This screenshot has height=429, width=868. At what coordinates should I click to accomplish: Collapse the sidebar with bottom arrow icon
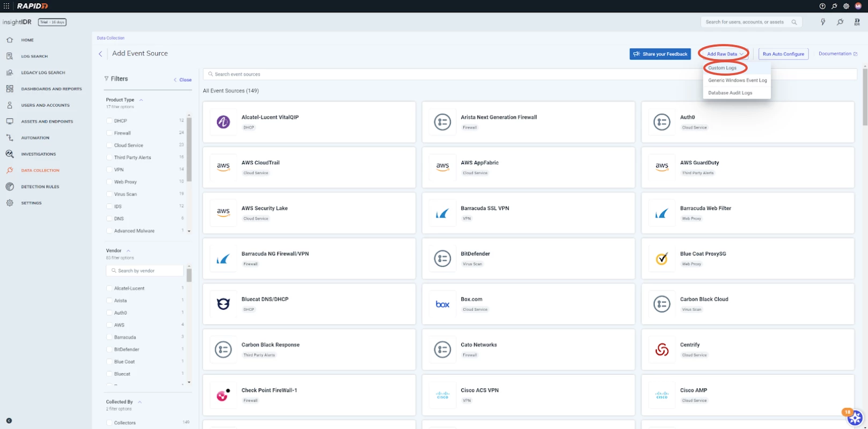click(9, 421)
